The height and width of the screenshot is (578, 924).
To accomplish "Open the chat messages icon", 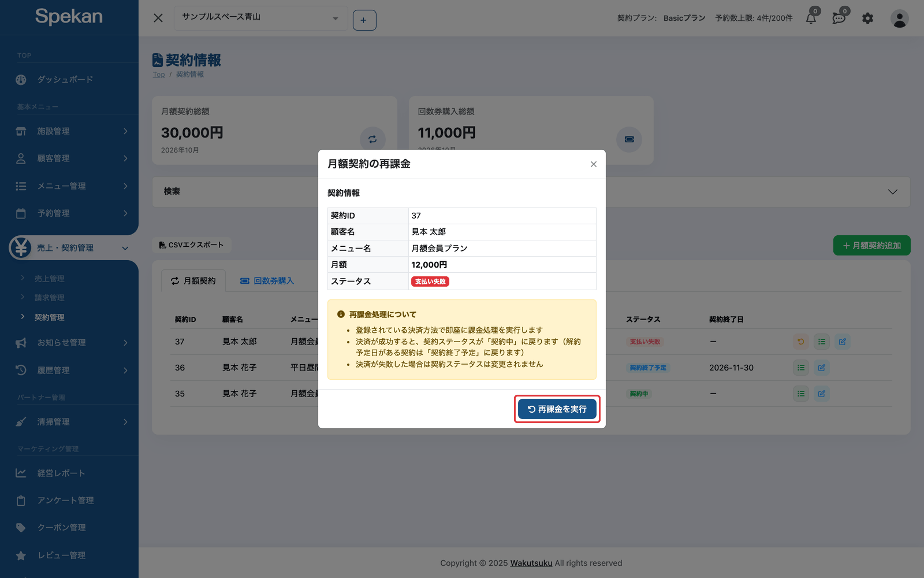I will pyautogui.click(x=839, y=18).
